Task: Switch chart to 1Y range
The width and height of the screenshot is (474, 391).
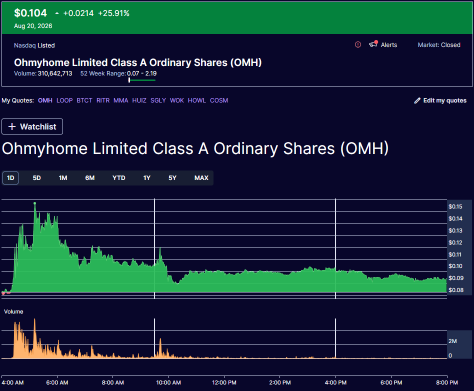Action: pos(147,178)
